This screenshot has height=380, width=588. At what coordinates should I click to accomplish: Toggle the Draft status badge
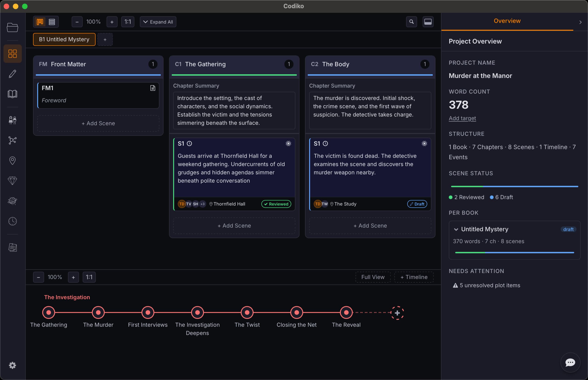417,204
